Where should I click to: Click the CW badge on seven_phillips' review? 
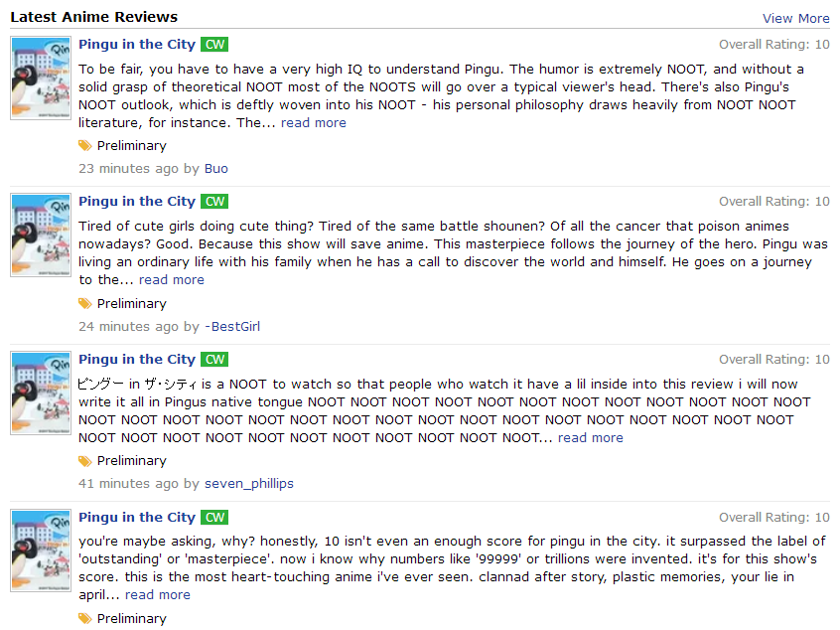click(x=213, y=360)
